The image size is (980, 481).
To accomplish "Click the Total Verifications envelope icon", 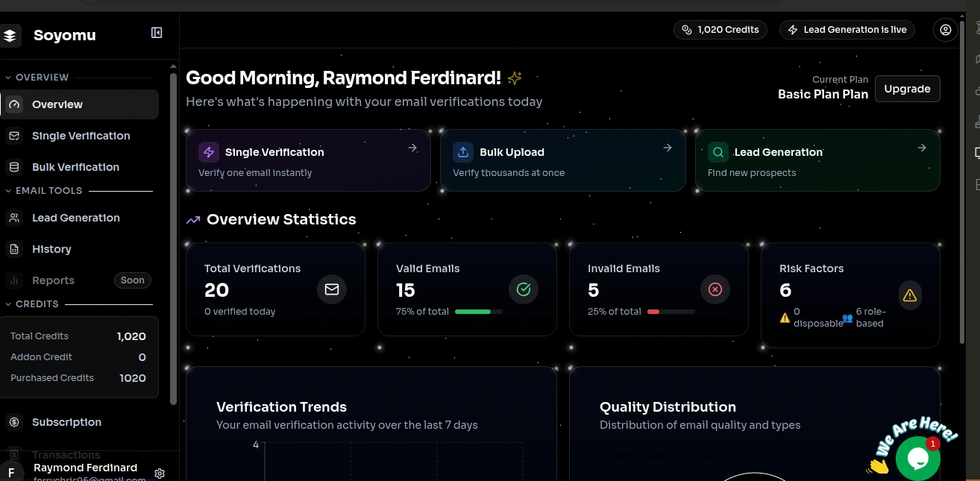I will [x=332, y=289].
